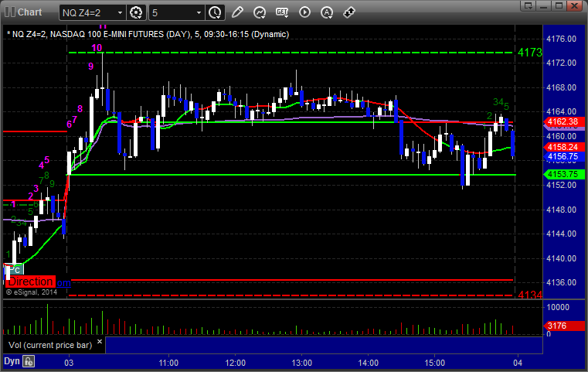The height and width of the screenshot is (372, 588).
Task: Click the red 4162.38 price tag
Action: coord(563,121)
